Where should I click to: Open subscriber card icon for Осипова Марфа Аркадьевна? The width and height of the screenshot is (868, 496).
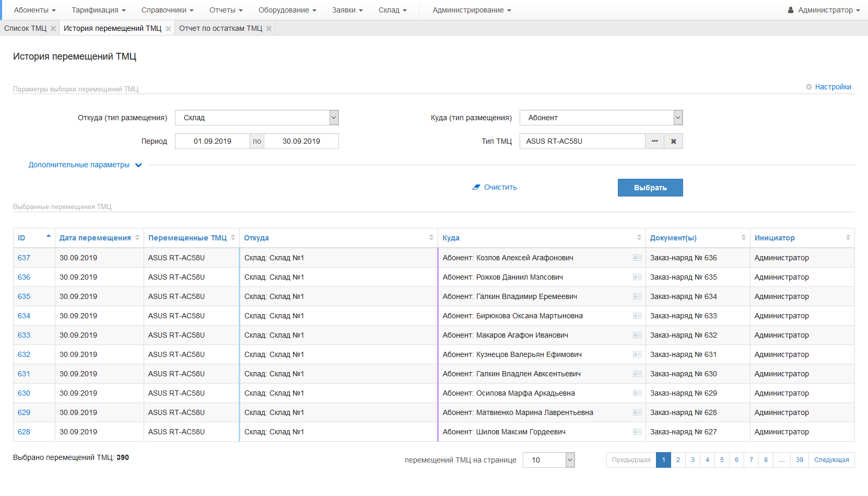tap(637, 393)
